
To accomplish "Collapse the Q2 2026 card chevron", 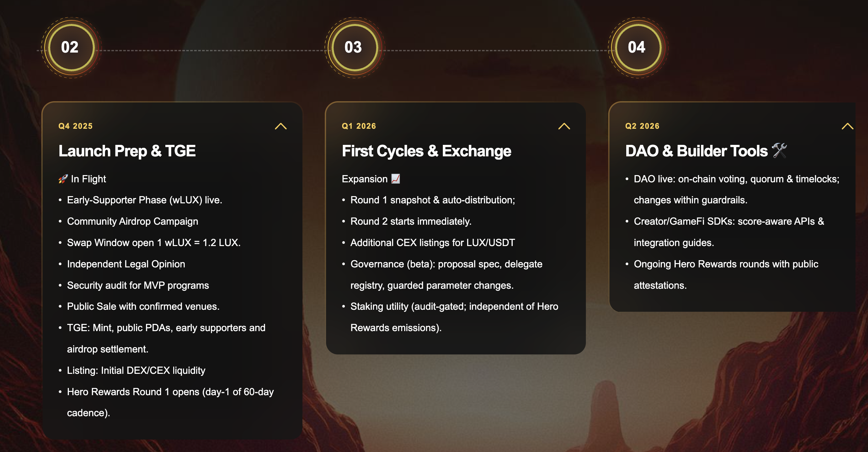I will (x=847, y=126).
